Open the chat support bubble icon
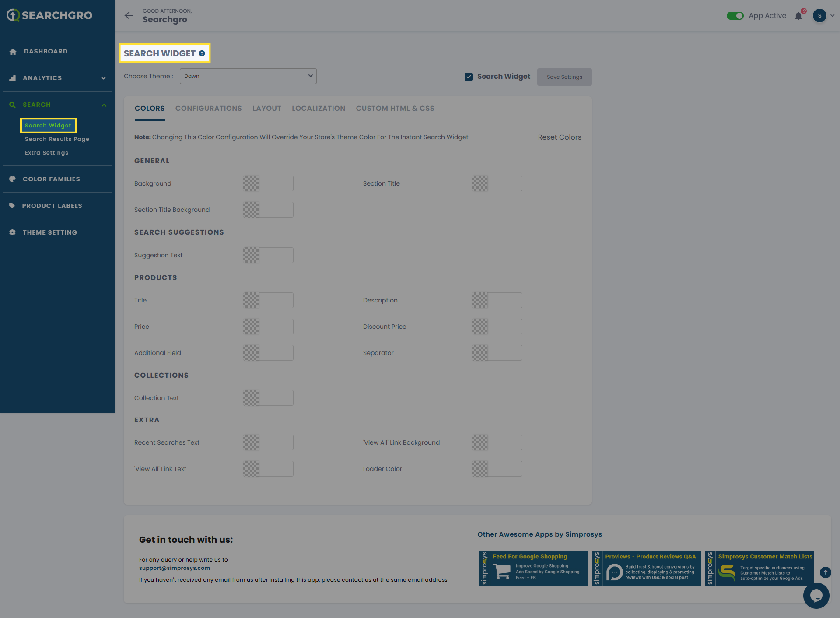The height and width of the screenshot is (618, 840). [816, 595]
